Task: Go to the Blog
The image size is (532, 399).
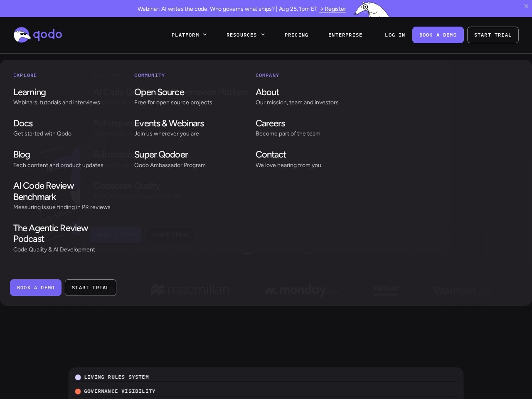Action: [x=22, y=155]
